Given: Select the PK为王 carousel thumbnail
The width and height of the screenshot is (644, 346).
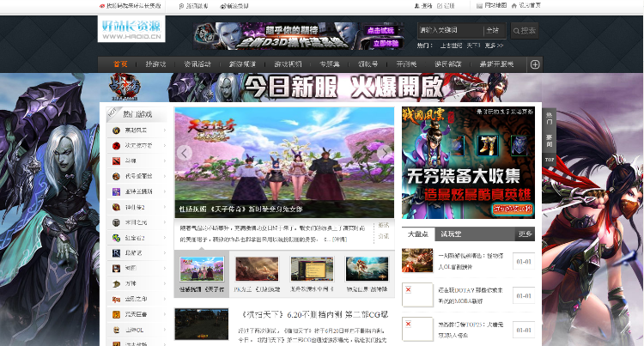Looking at the screenshot, I should pyautogui.click(x=257, y=269).
